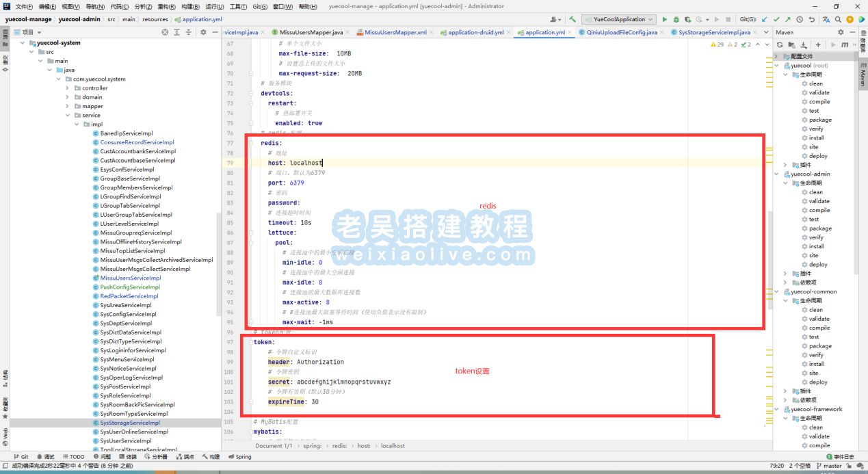Screen dimensions: 868x474
Task: Build the project with the hammer icon
Action: coord(572,20)
